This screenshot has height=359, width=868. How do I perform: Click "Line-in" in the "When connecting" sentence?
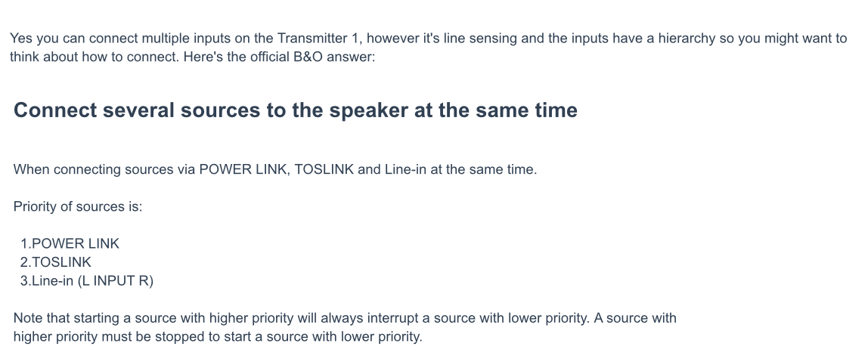[406, 169]
